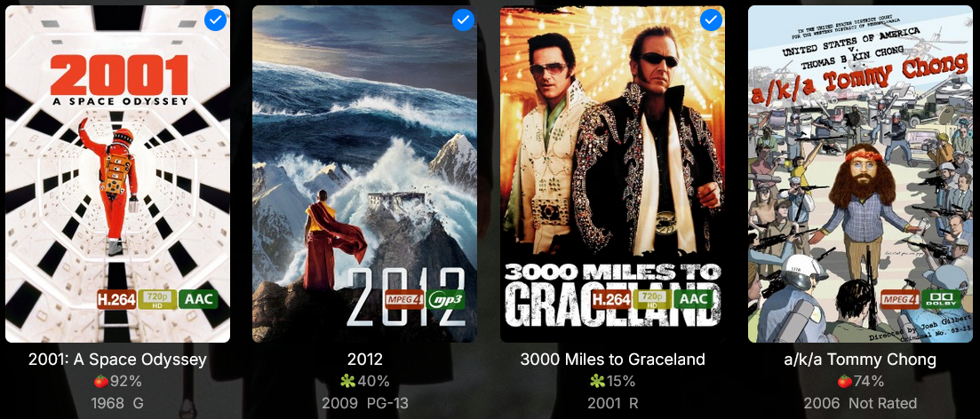Viewport: 980px width, 419px height.
Task: Click the MPEG4 badge on Tommy Chong poster
Action: click(x=900, y=299)
